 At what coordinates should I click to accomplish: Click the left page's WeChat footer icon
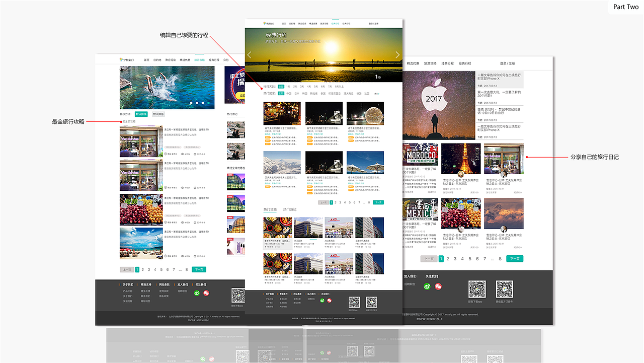point(197,293)
